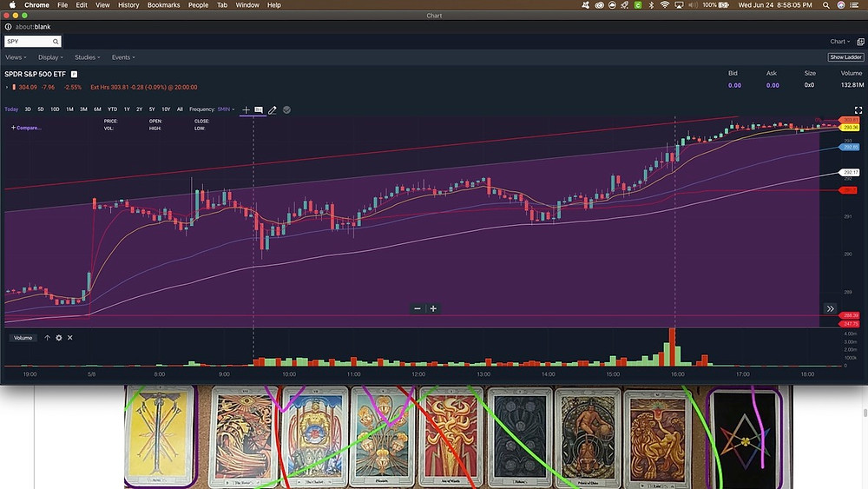Zoom in chart with plus button
Viewport: 868px width, 489px height.
[x=433, y=308]
